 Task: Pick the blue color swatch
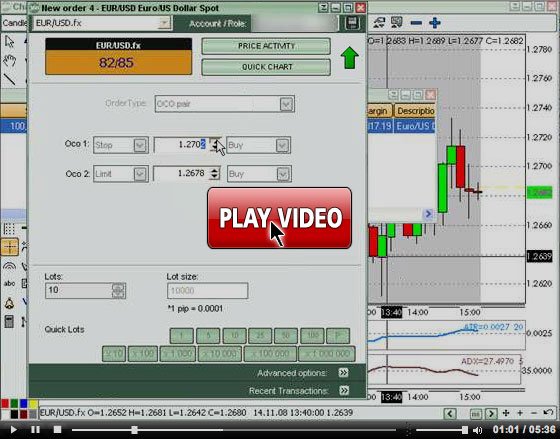pyautogui.click(x=24, y=404)
